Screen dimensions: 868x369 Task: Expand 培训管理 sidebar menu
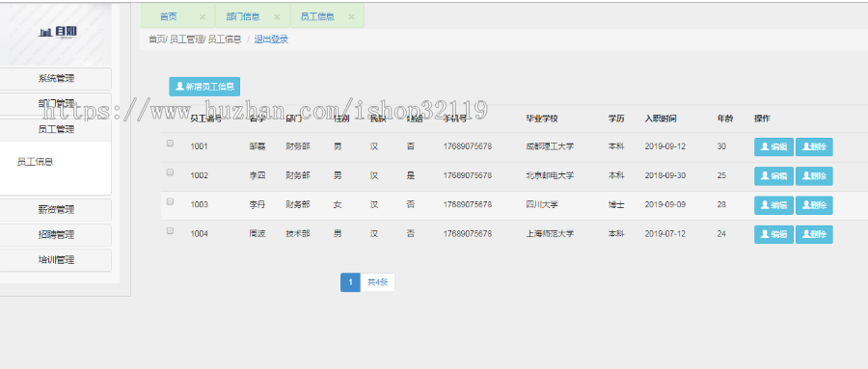tap(55, 260)
